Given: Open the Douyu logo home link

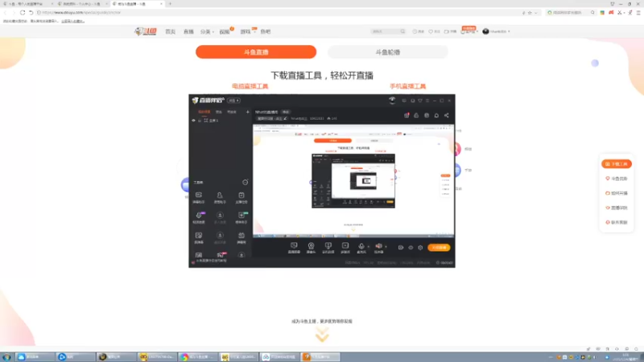Looking at the screenshot, I should click(x=146, y=31).
